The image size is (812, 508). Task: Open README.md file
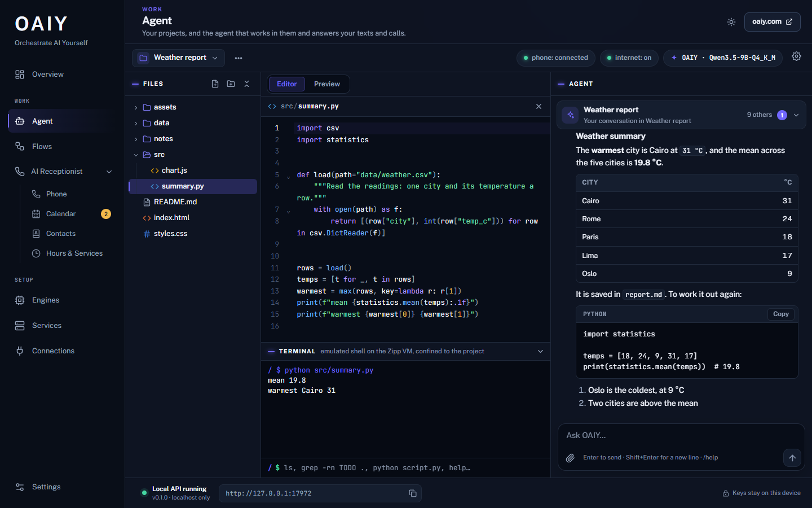pyautogui.click(x=193, y=202)
